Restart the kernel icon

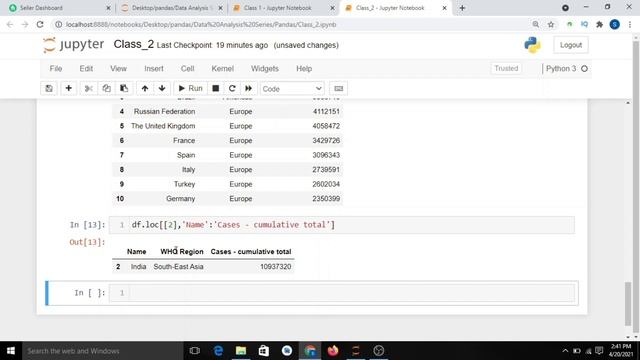[232, 89]
